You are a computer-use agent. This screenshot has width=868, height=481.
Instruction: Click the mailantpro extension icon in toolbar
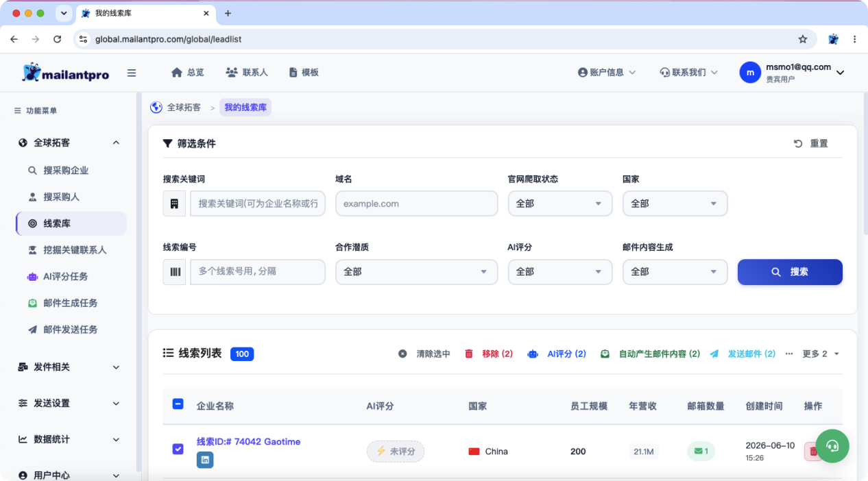833,39
